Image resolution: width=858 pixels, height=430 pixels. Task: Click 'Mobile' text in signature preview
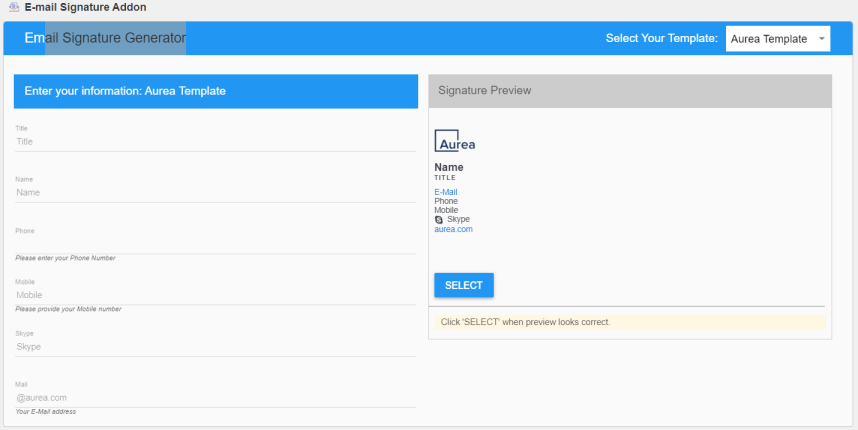447,210
